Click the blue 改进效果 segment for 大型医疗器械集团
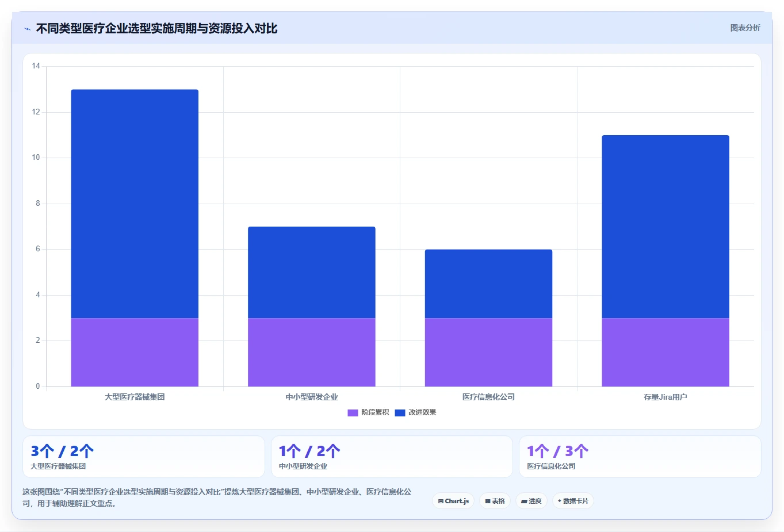 pos(135,204)
